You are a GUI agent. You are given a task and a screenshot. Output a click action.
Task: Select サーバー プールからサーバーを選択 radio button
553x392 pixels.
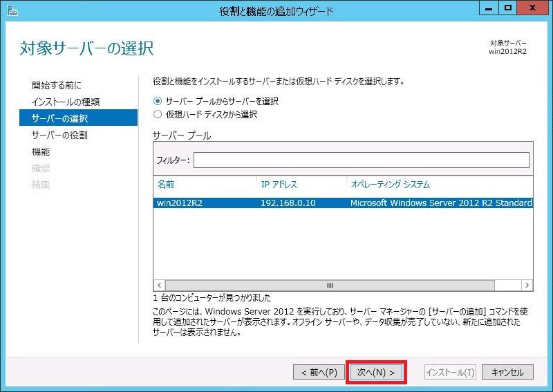pos(158,101)
